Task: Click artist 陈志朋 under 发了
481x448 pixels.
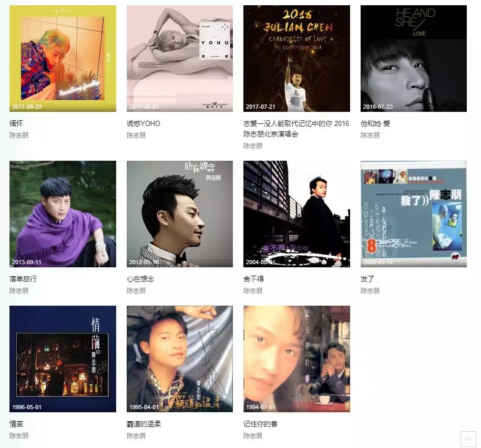Action: (370, 290)
